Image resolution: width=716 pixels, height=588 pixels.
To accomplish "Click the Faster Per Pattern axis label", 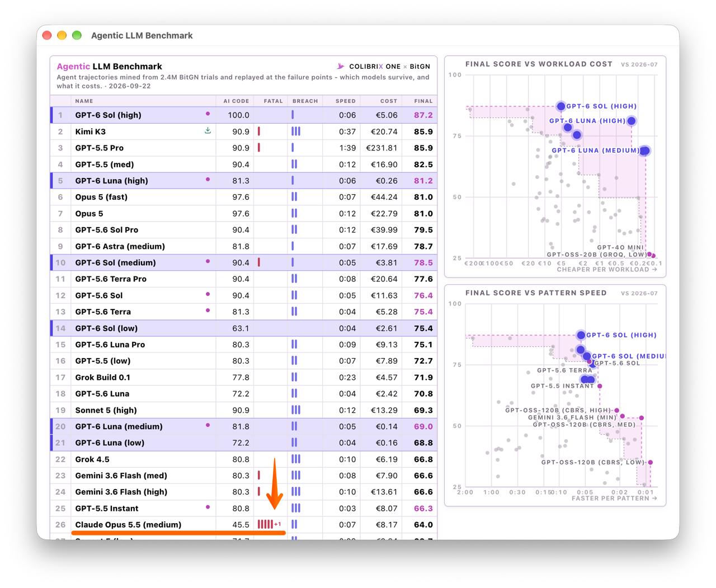I will pos(614,498).
